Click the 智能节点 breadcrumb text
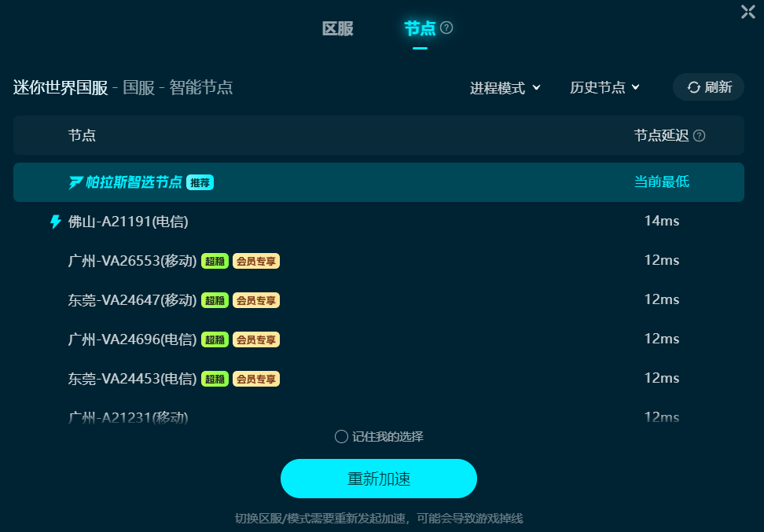The image size is (764, 532). [200, 88]
